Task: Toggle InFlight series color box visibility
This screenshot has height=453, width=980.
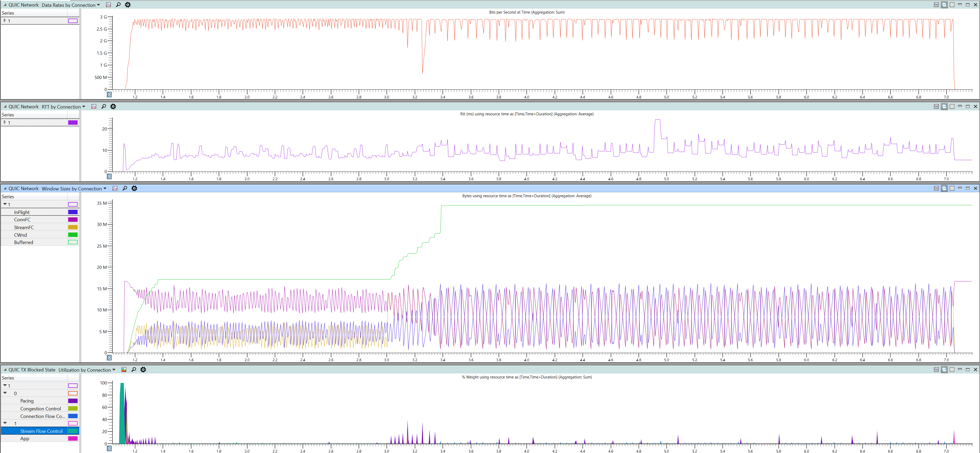Action: pos(73,212)
